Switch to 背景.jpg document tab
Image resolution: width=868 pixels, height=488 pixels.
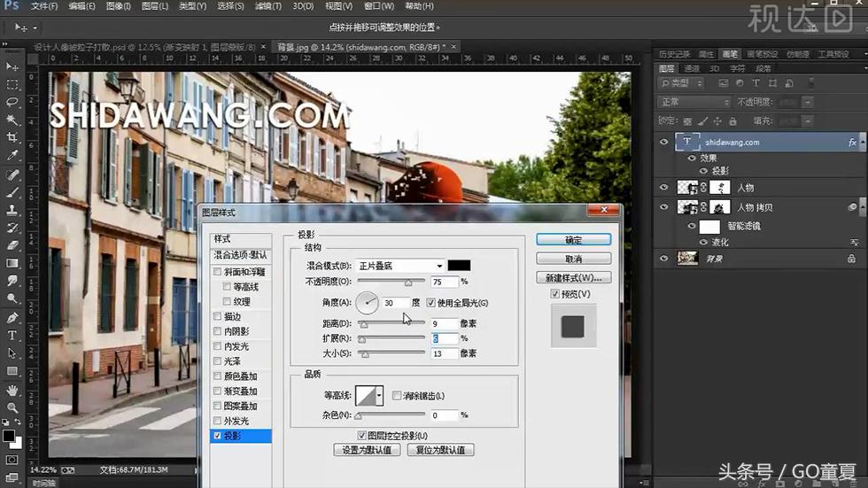(363, 47)
